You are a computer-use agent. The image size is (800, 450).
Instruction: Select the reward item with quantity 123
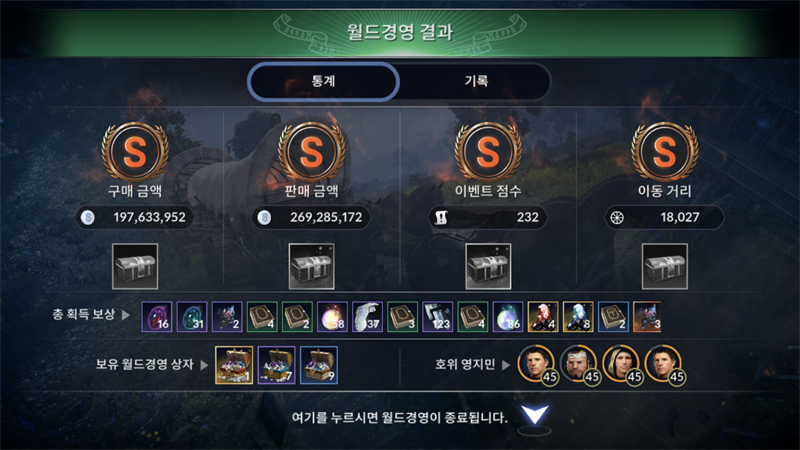point(438,317)
